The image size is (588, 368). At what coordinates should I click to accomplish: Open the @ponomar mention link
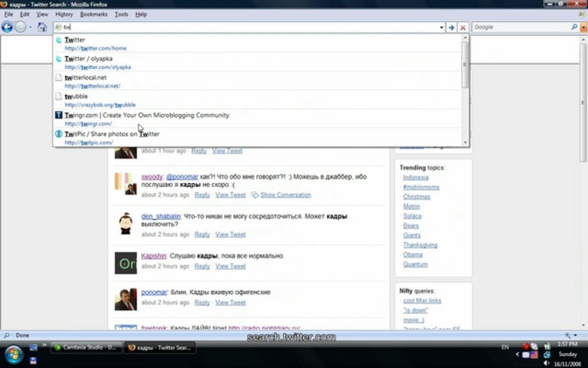pyautogui.click(x=182, y=177)
